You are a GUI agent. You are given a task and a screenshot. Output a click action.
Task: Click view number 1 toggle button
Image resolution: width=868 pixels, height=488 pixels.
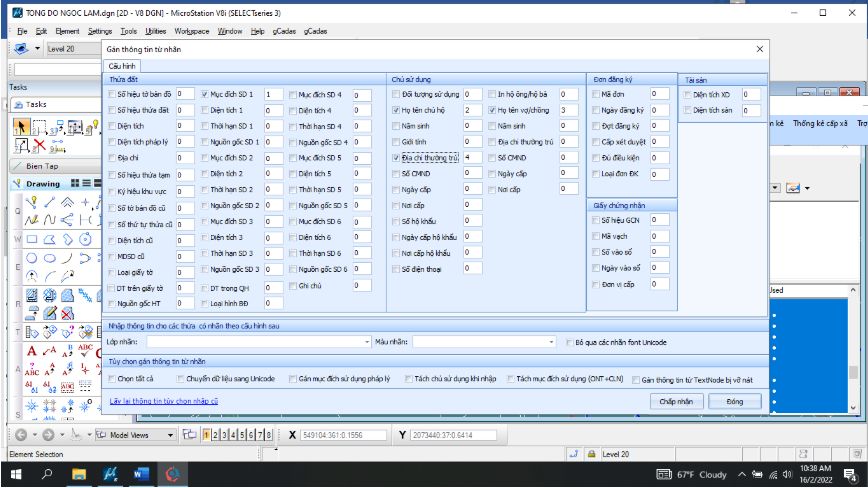point(206,435)
